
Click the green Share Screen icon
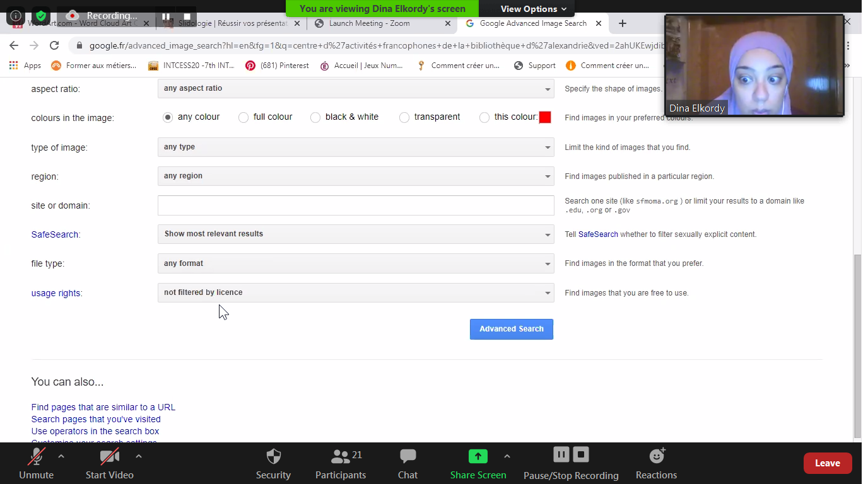point(478,457)
